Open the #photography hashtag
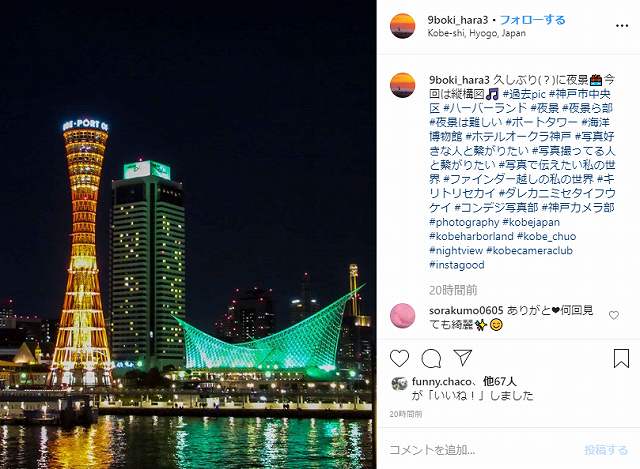 pyautogui.click(x=464, y=222)
